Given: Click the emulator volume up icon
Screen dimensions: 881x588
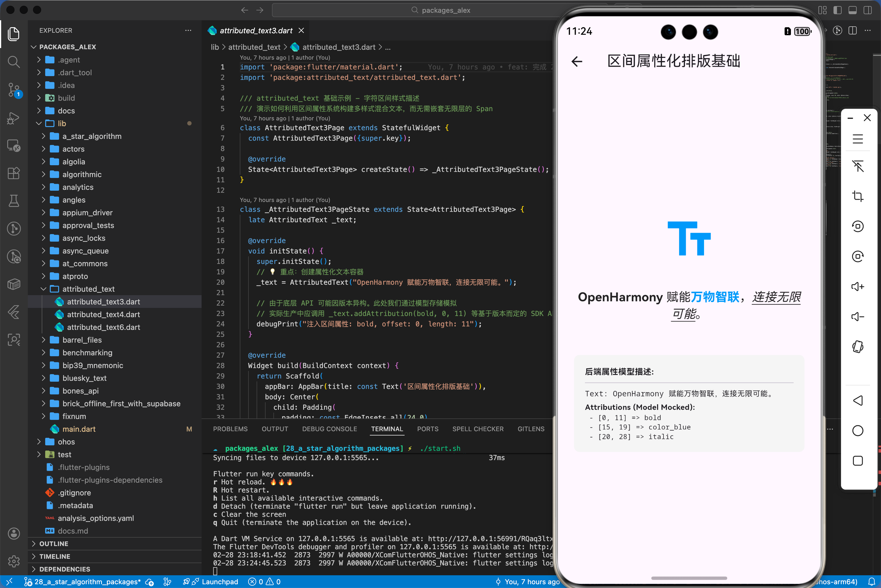Looking at the screenshot, I should 857,286.
